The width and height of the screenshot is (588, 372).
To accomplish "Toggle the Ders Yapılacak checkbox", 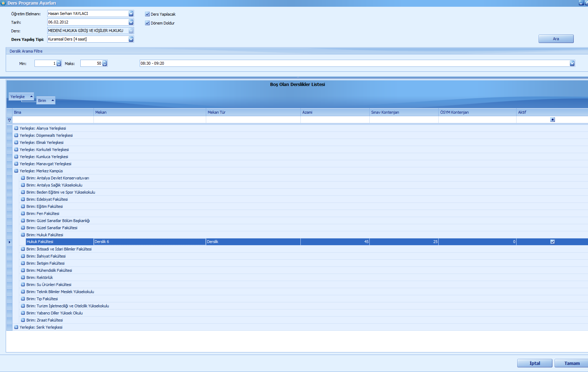I will tap(147, 14).
